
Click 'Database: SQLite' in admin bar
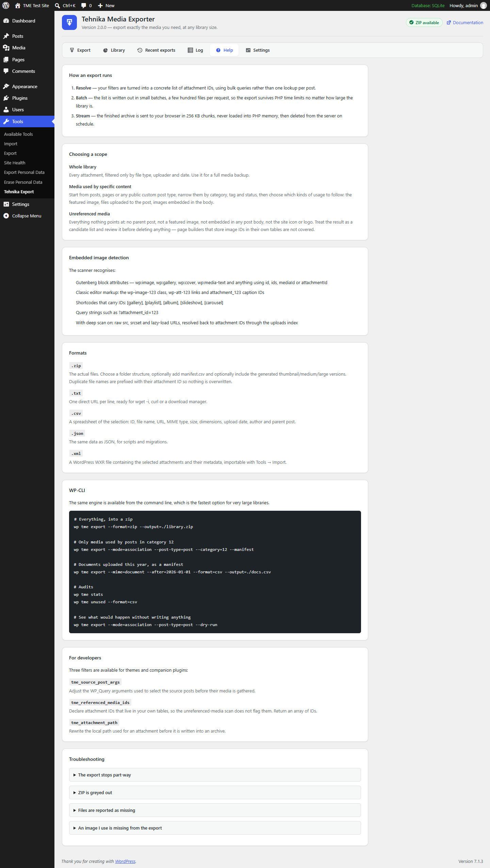tap(428, 5)
